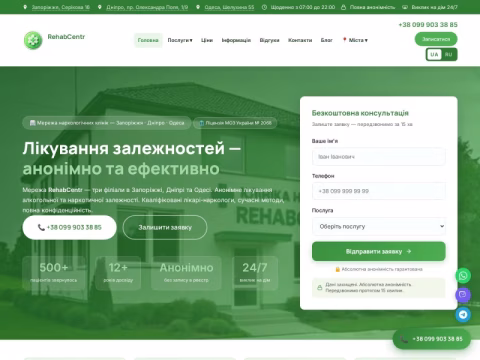The image size is (480, 360).
Task: Click the Ваше ім'я input field
Action: point(379,157)
